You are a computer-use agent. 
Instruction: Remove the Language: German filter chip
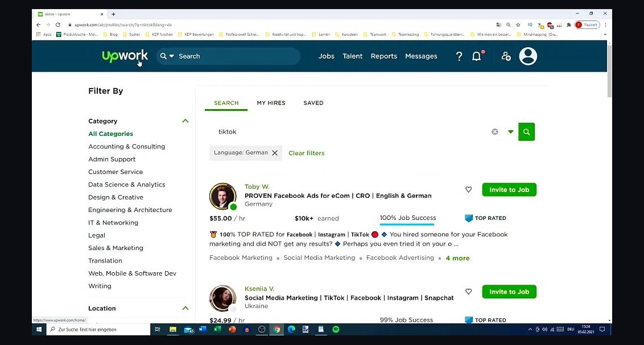pos(275,153)
